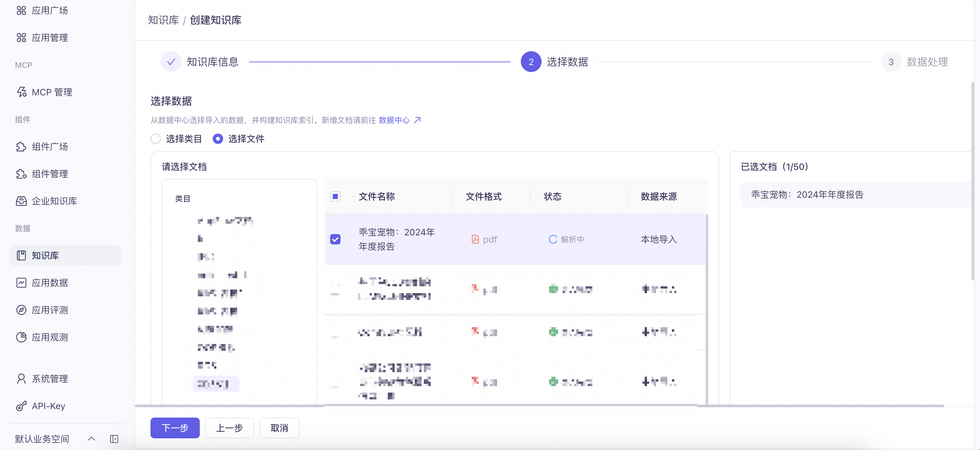The width and height of the screenshot is (980, 450).
Task: Click the 应用数据 chart icon
Action: click(21, 283)
